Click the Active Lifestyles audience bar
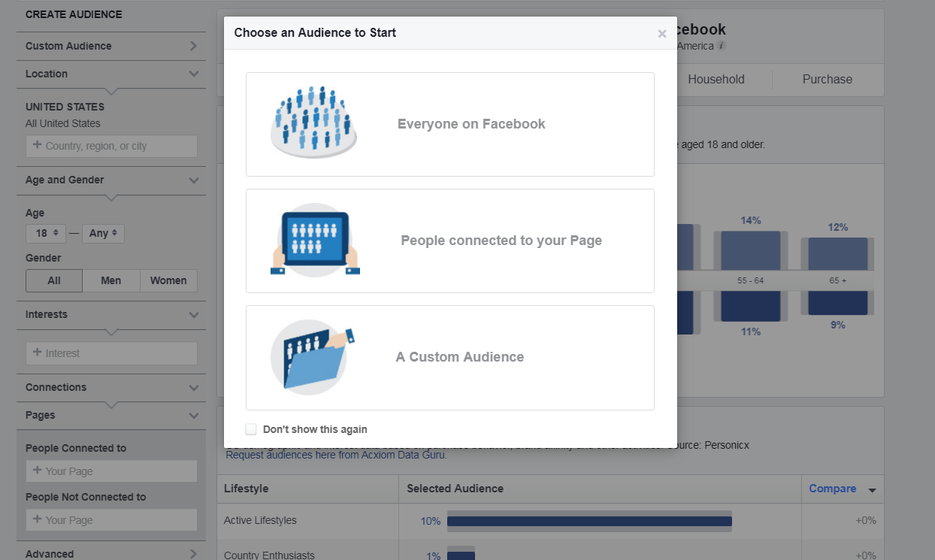This screenshot has height=560, width=935. (x=589, y=521)
